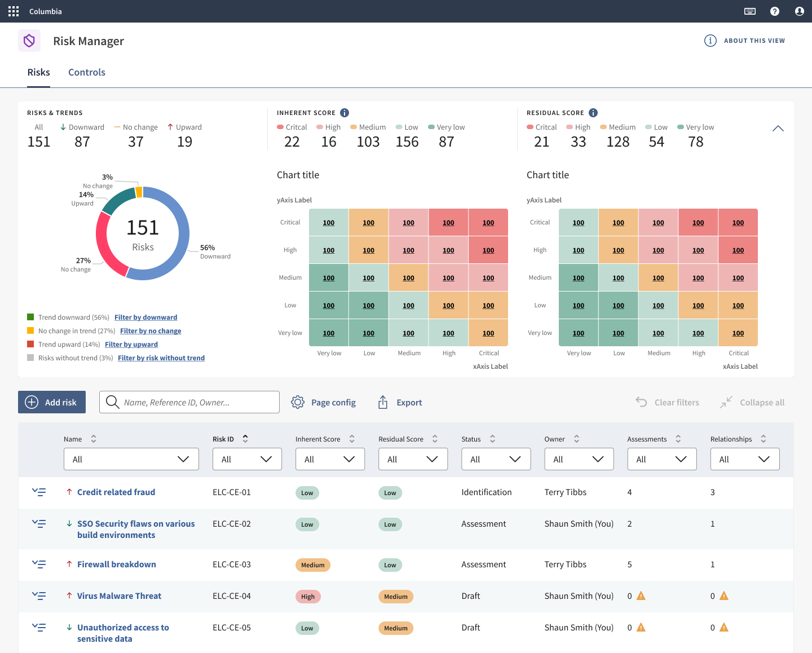
Task: Open Page config gear icon
Action: [298, 402]
